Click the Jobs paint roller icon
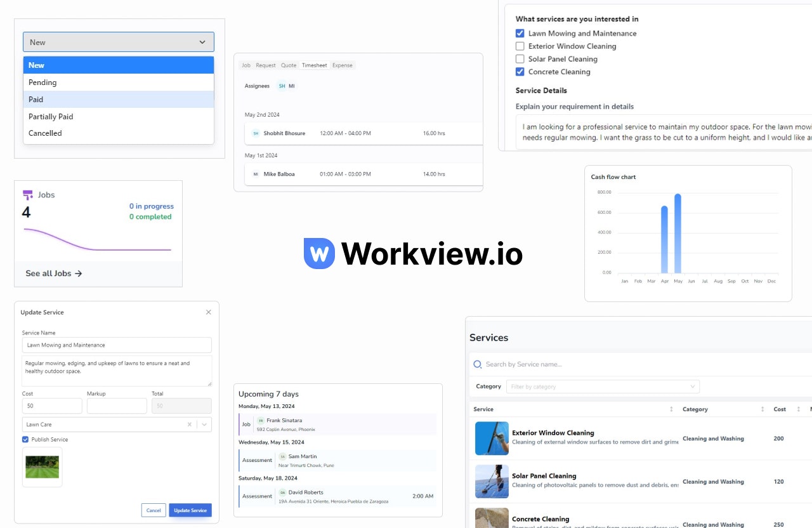The image size is (812, 528). 28,195
